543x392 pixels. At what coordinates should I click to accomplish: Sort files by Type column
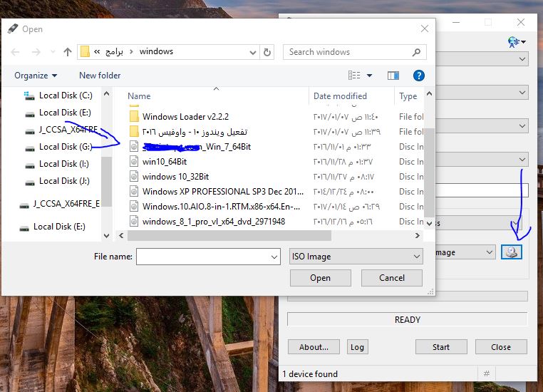click(x=408, y=96)
